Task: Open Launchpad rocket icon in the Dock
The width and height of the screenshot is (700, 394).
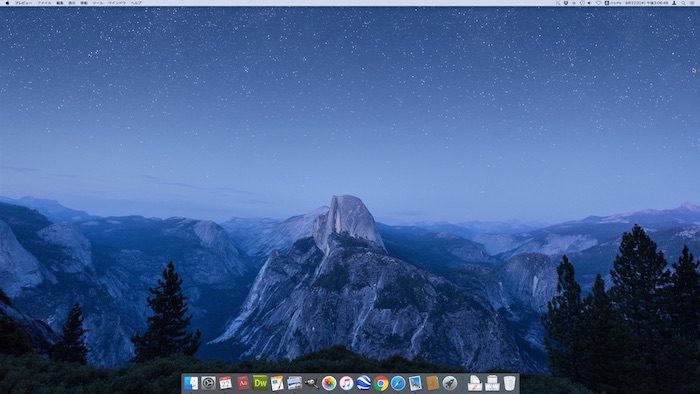Action: click(x=450, y=383)
